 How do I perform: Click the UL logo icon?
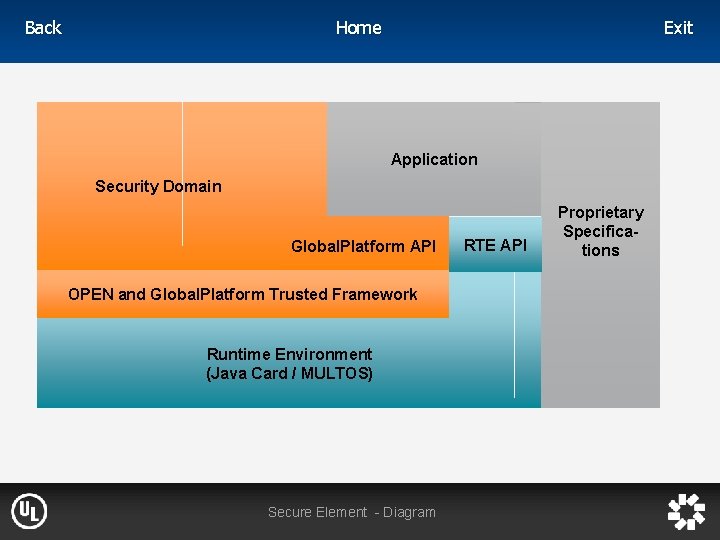click(29, 511)
